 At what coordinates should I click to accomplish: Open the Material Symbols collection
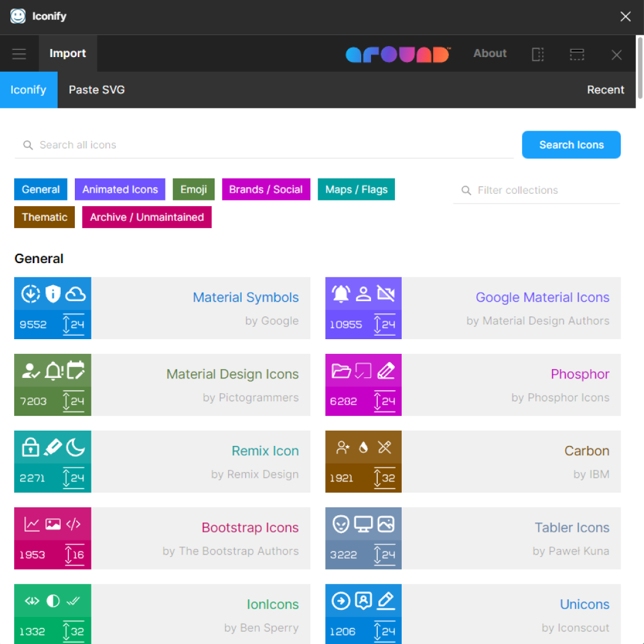point(163,308)
